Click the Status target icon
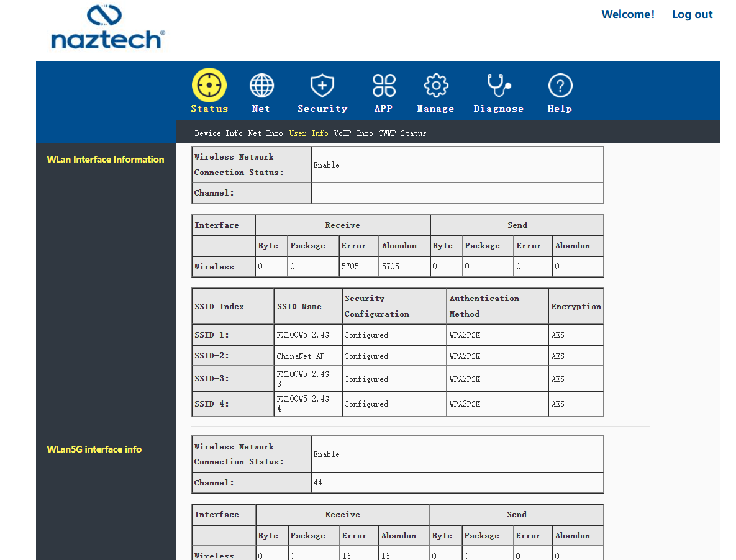 [x=209, y=85]
